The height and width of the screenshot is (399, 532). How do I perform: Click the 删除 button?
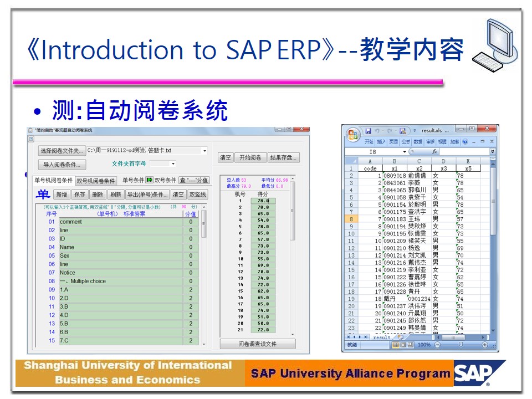[98, 195]
